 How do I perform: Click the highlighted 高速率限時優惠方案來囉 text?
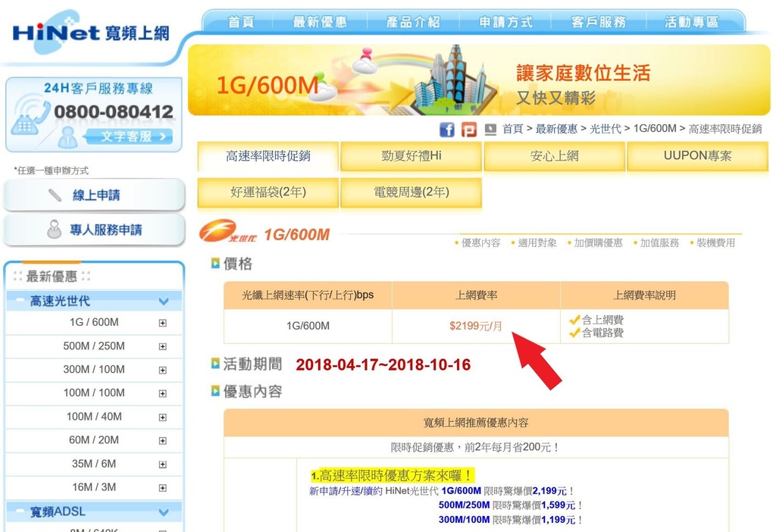point(392,476)
